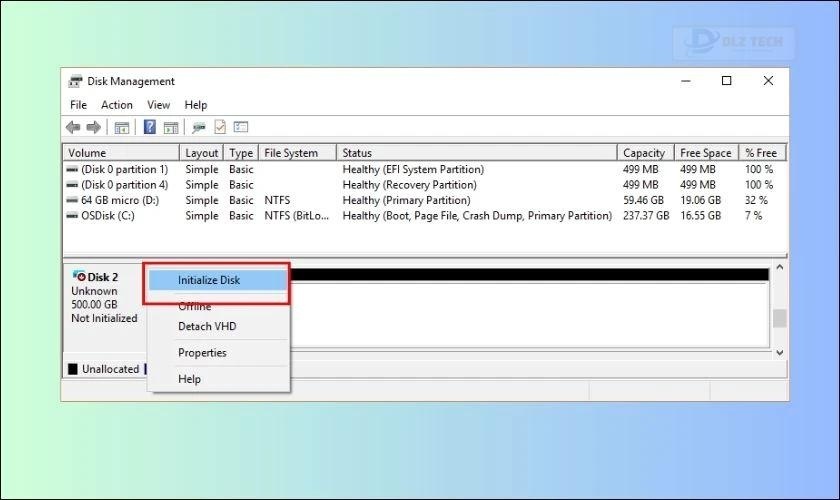840x500 pixels.
Task: Sort by the Status column header
Action: (477, 153)
